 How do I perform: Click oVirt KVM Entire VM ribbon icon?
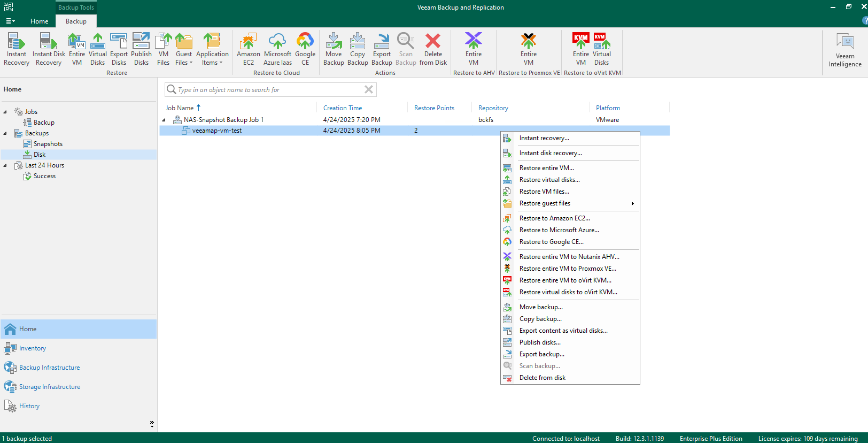(x=581, y=49)
